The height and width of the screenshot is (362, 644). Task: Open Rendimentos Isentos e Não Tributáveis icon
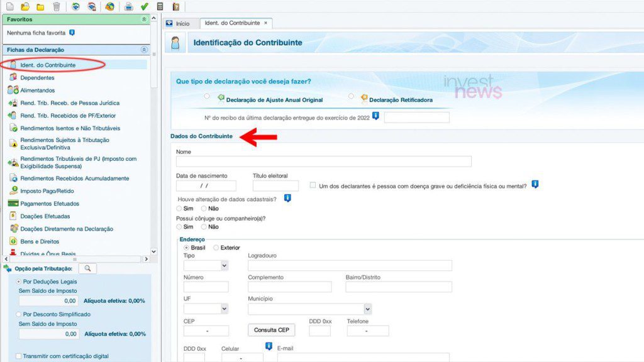pos(14,128)
